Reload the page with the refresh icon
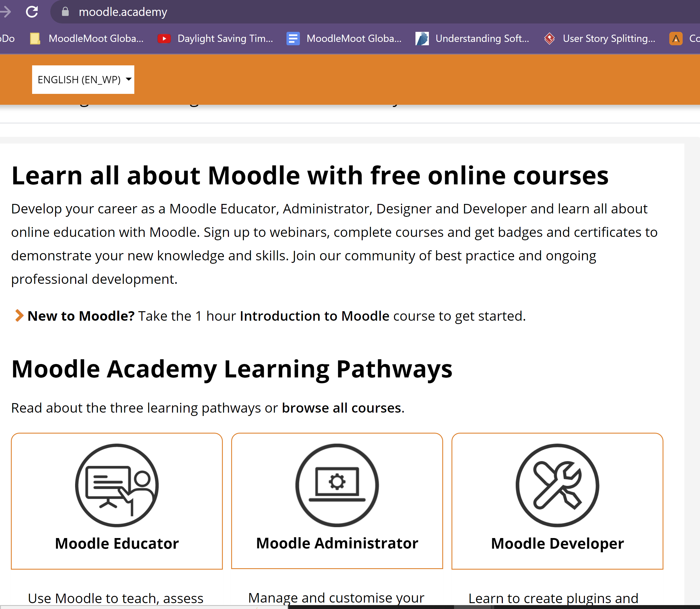 click(x=32, y=12)
